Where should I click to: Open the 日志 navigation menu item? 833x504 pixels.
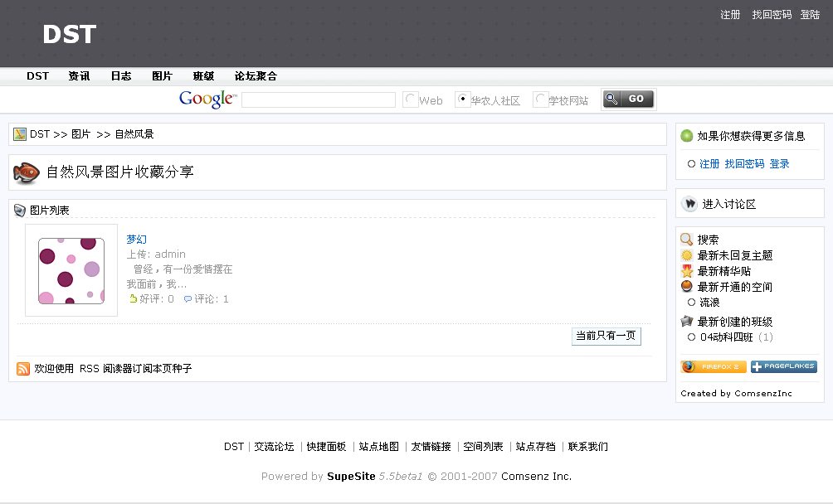[120, 76]
